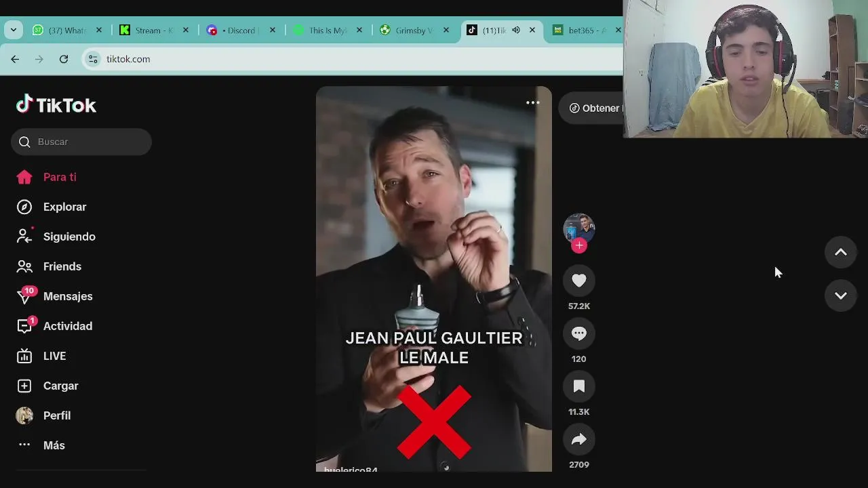Bookmark the video to favorites

[x=579, y=386]
